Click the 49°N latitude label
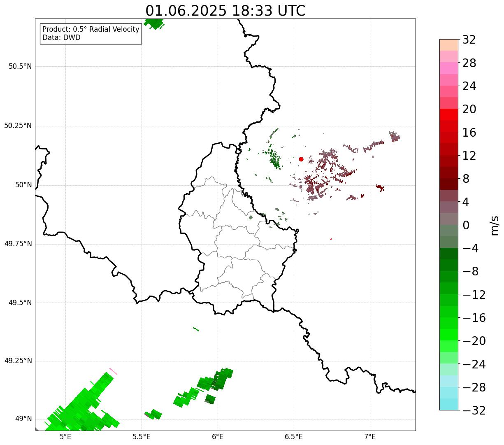This screenshot has height=445, width=504. (23, 419)
